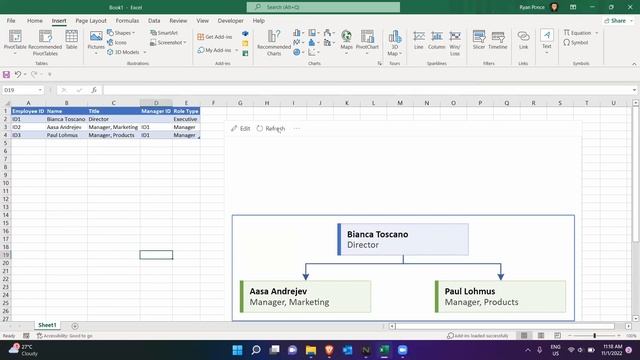
Task: Insert a Slicer filter
Action: point(479,40)
